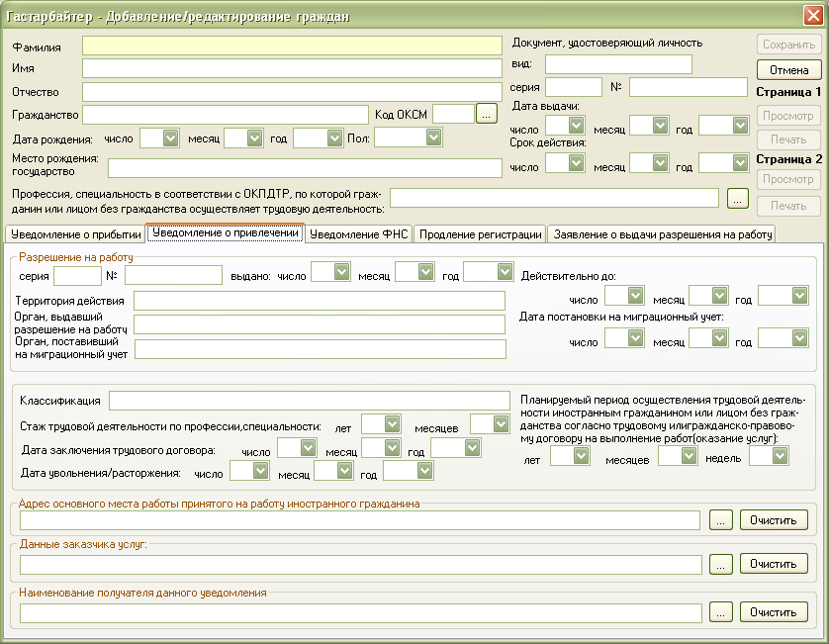829x644 pixels.
Task: Expand Стаж трудовой деятельности месяцев dropdown
Action: tap(501, 424)
